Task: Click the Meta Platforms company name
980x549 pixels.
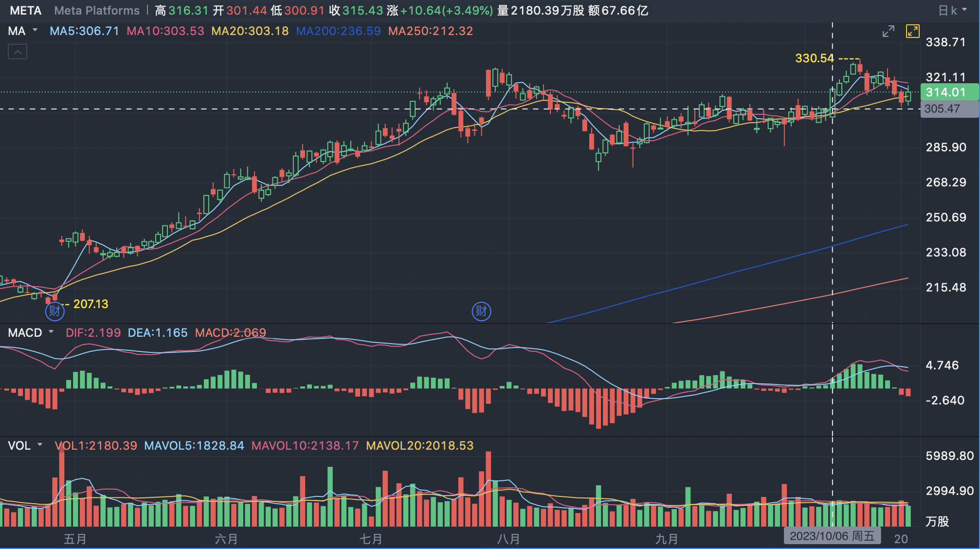Action: click(x=97, y=10)
